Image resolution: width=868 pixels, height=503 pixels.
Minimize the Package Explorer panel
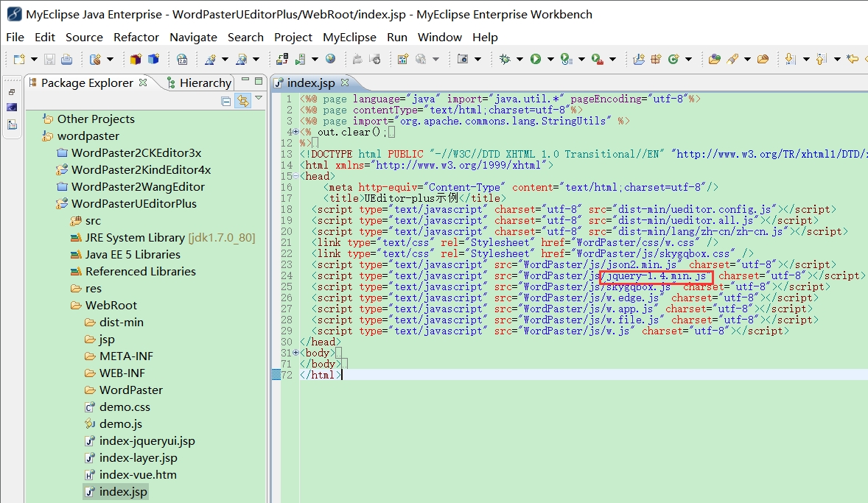(245, 80)
